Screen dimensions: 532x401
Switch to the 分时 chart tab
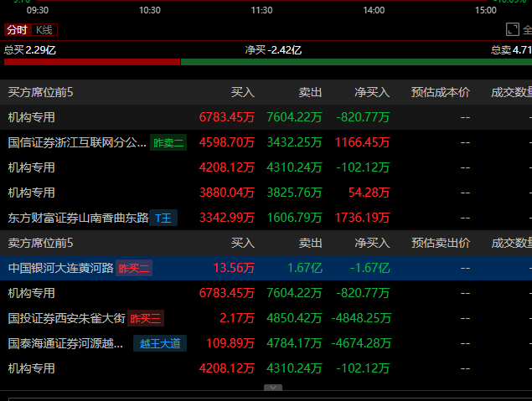pos(18,30)
